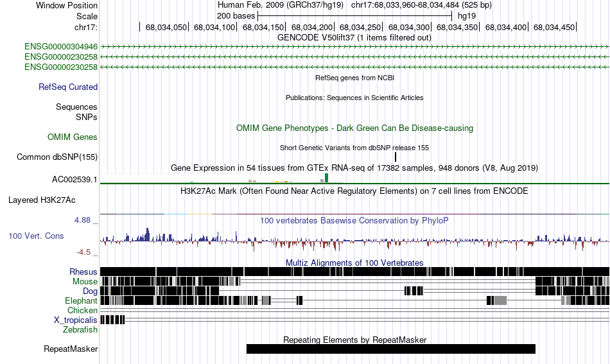Click Repeating Elements by RepeatMasker title
Viewport: 610px width, 364px height.
354,340
